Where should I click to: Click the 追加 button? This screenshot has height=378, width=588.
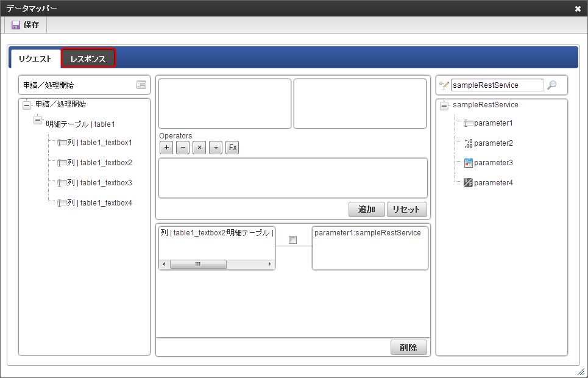tap(367, 210)
